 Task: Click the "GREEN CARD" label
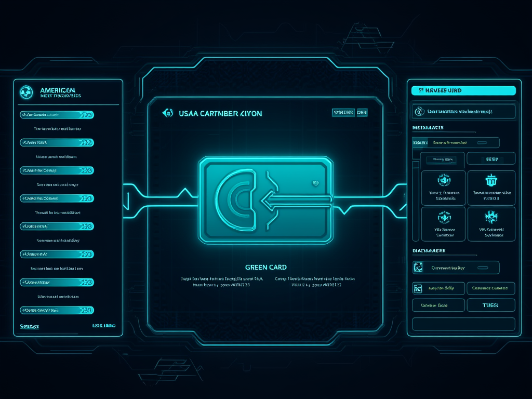pos(266,268)
